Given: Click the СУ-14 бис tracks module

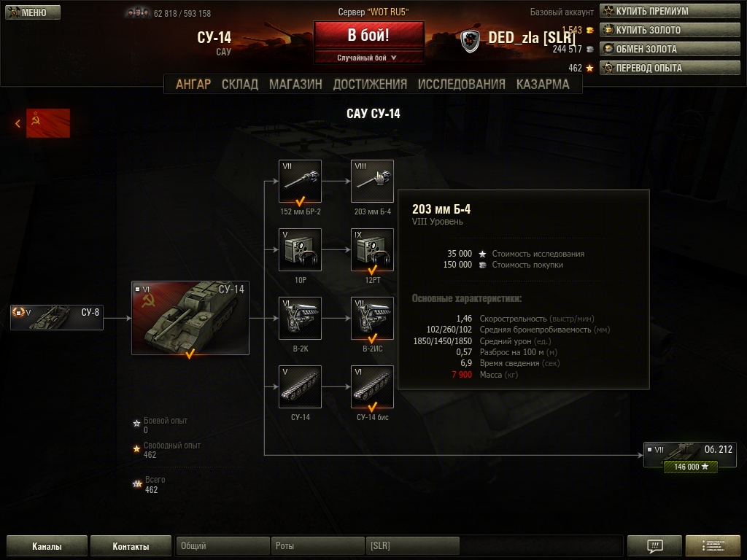Looking at the screenshot, I should pyautogui.click(x=372, y=386).
